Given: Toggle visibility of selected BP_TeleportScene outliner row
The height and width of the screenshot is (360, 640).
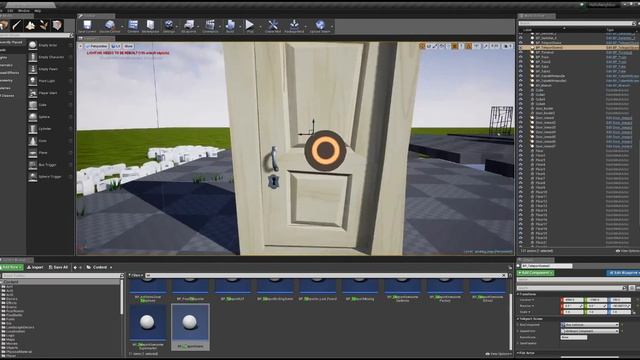Looking at the screenshot, I should [521, 47].
